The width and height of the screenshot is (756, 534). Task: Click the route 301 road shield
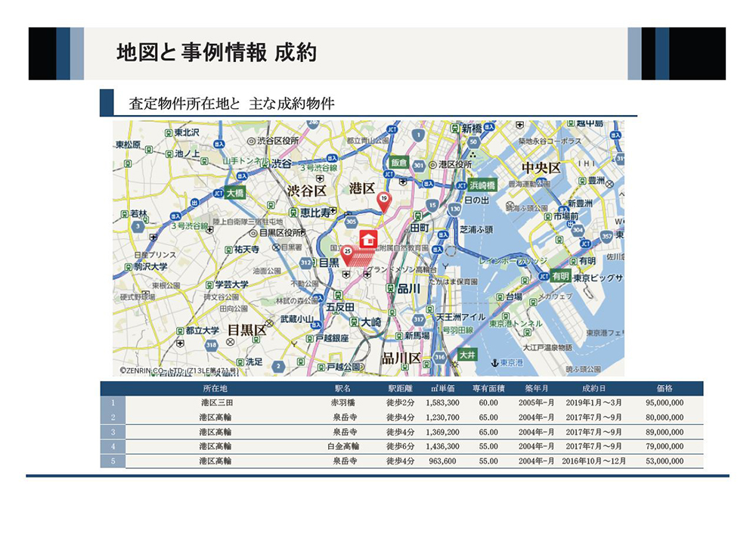click(419, 165)
